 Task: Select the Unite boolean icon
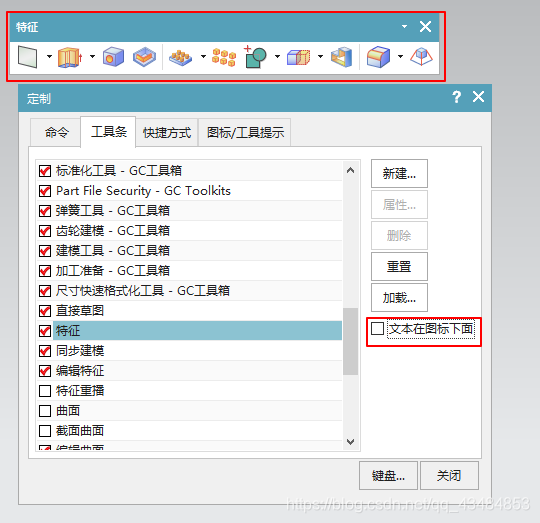pos(255,57)
